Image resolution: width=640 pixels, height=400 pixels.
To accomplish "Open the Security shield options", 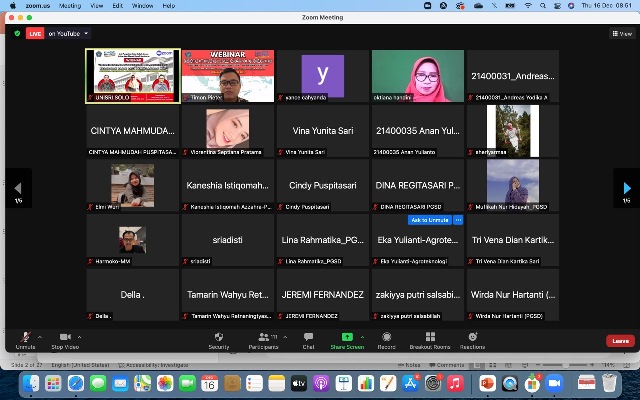I will click(x=219, y=337).
